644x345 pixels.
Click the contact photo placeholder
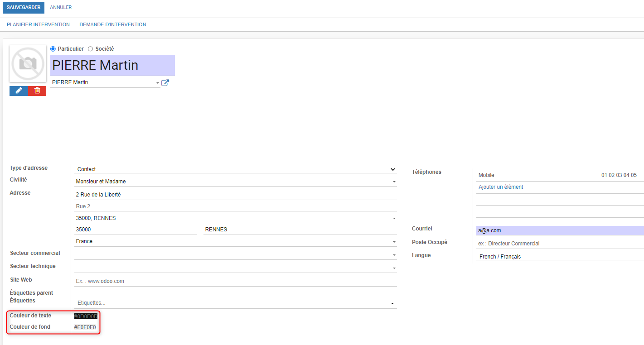tap(28, 63)
